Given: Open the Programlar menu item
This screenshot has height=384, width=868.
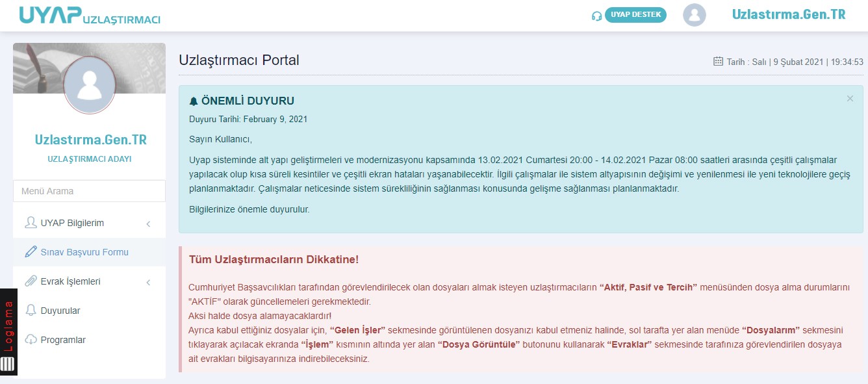Looking at the screenshot, I should pos(63,340).
